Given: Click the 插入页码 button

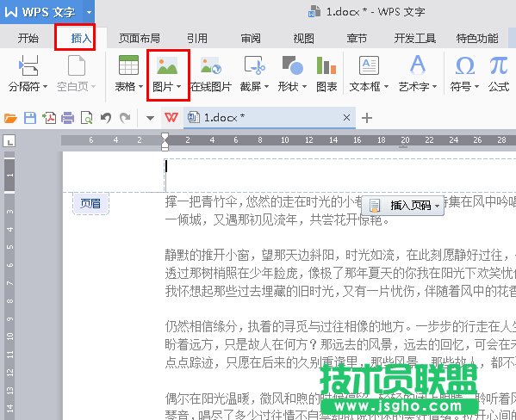Looking at the screenshot, I should (x=402, y=205).
